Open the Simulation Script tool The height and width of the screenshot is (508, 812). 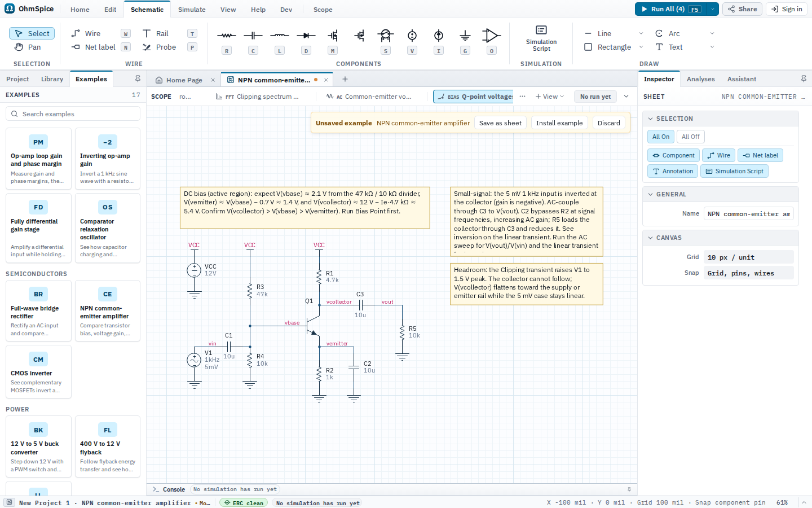coord(541,38)
